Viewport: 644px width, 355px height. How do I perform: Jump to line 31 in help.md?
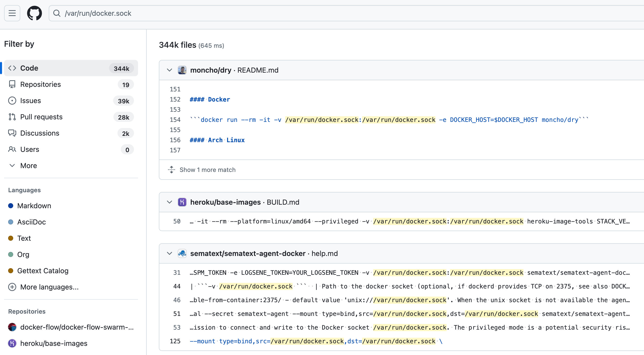tap(177, 273)
